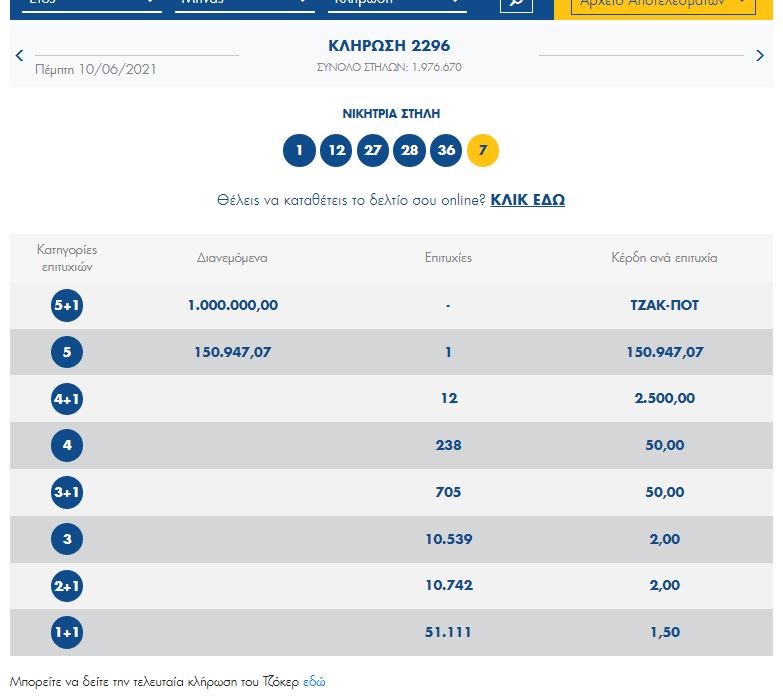The image size is (783, 696).
Task: Click the 5+1 category badge
Action: click(67, 306)
